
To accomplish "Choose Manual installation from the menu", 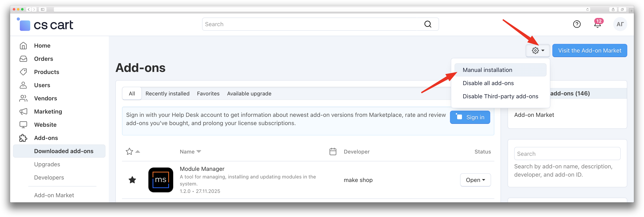I will (x=487, y=70).
